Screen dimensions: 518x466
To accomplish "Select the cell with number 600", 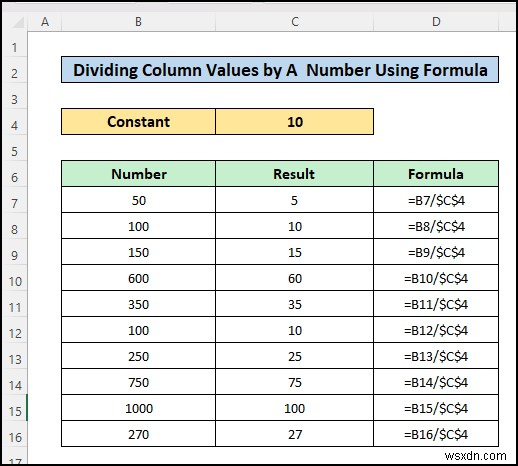I will click(x=138, y=278).
